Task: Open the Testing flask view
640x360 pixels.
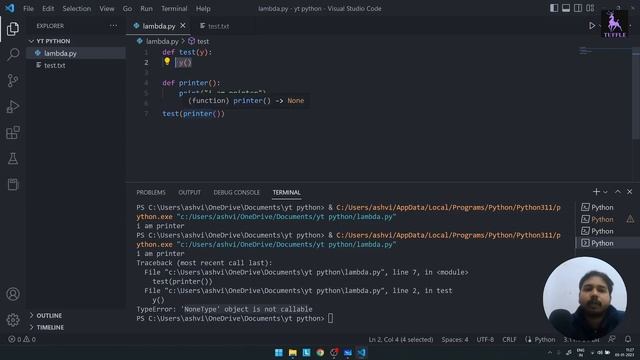Action: tap(13, 159)
